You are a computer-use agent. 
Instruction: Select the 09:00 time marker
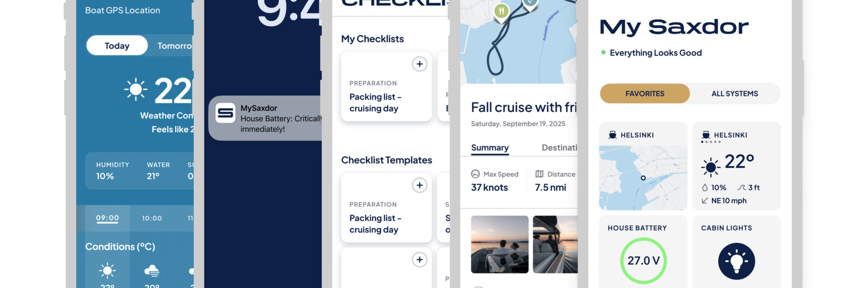click(x=107, y=218)
